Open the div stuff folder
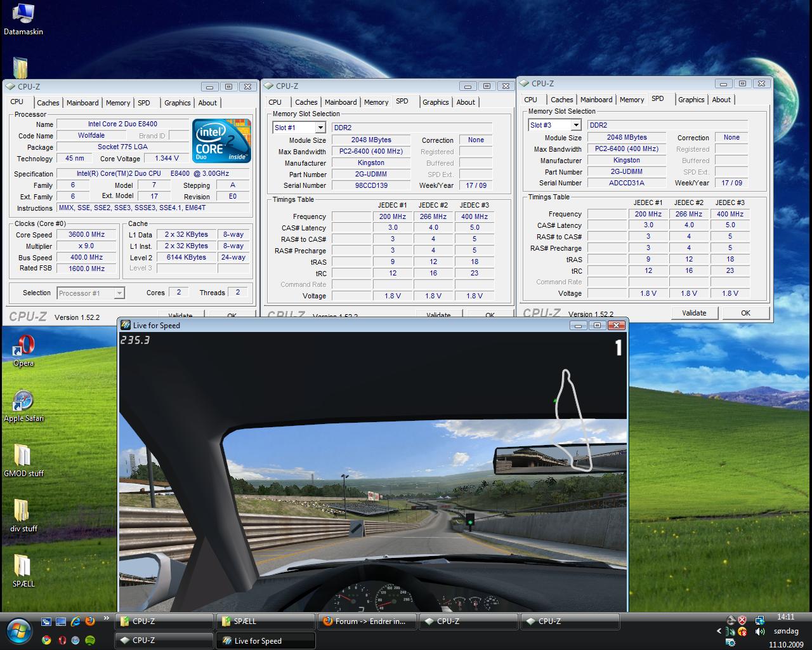This screenshot has width=812, height=650. [23, 515]
